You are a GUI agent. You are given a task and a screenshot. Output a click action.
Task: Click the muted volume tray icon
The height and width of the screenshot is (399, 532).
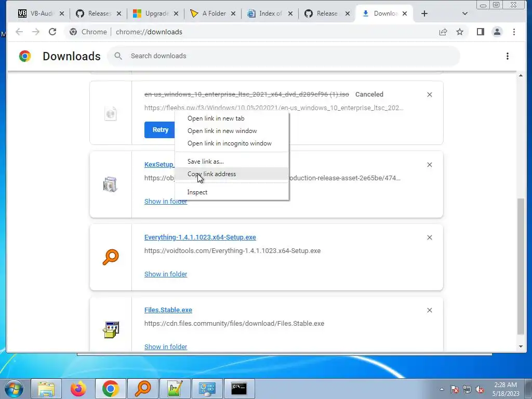click(480, 390)
